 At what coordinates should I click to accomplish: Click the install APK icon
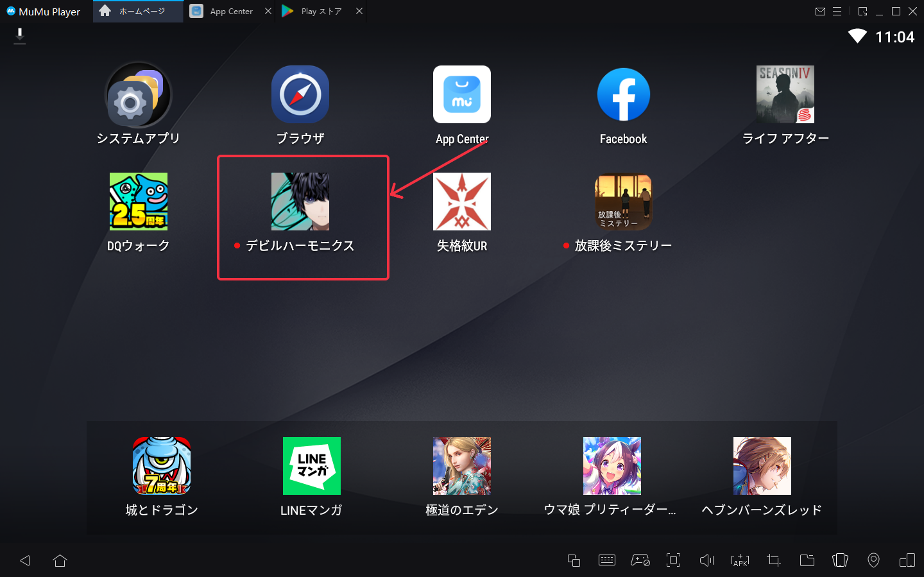(740, 560)
